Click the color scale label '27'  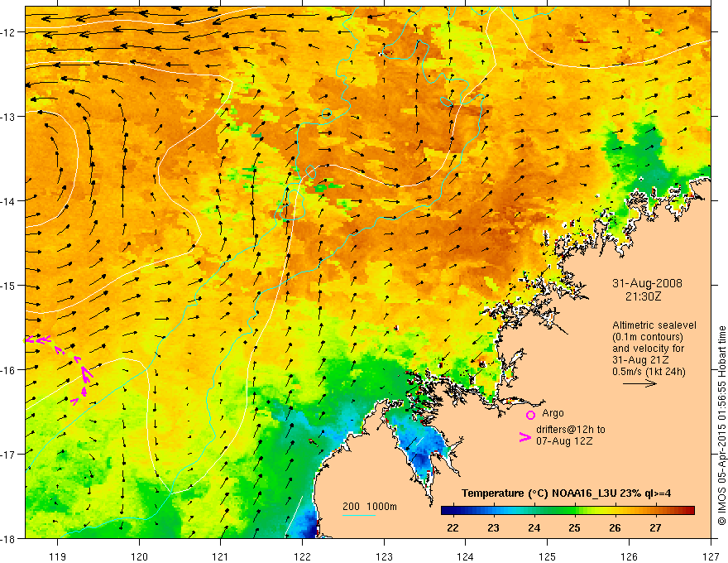coord(655,527)
